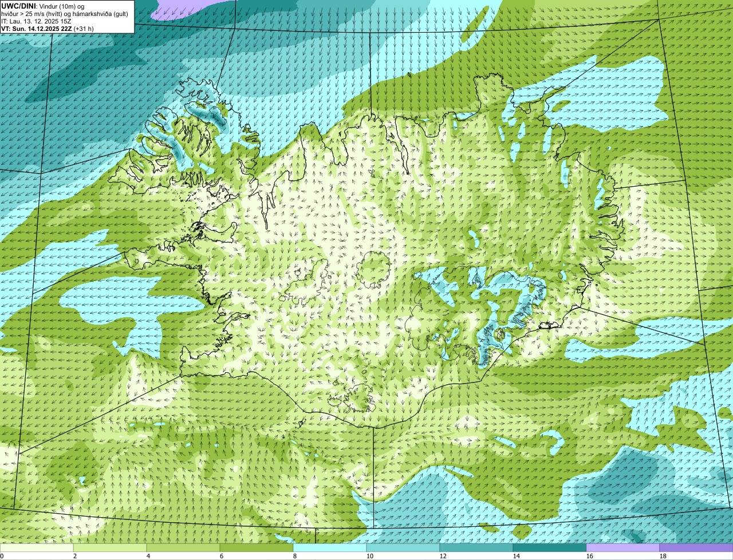Image resolution: width=733 pixels, height=560 pixels.
Task: Click the "UWC/DINI: Vindur (10m) og" title line
Action: pos(43,6)
